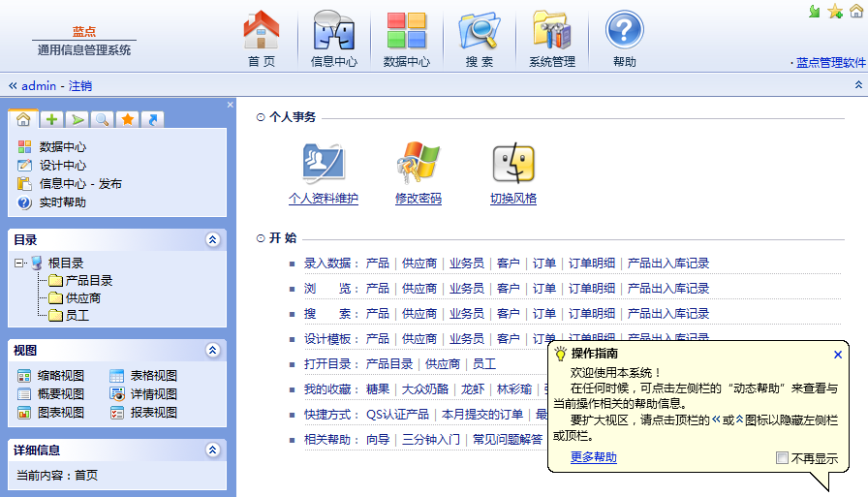Click 产品出入库记录 in the 录入数据 row
This screenshot has height=497, width=868.
(x=668, y=263)
